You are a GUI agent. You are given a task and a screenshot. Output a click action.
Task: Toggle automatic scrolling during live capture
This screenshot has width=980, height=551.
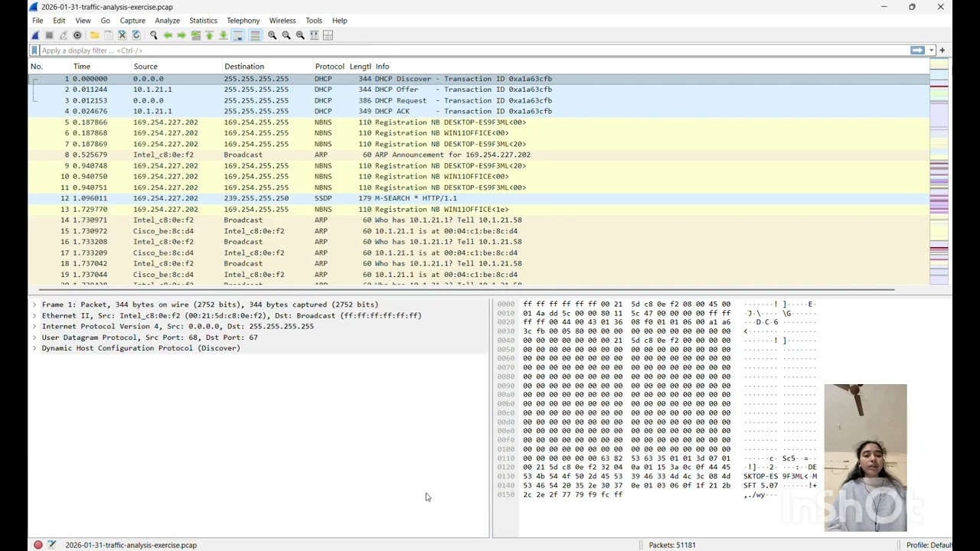pyautogui.click(x=237, y=35)
